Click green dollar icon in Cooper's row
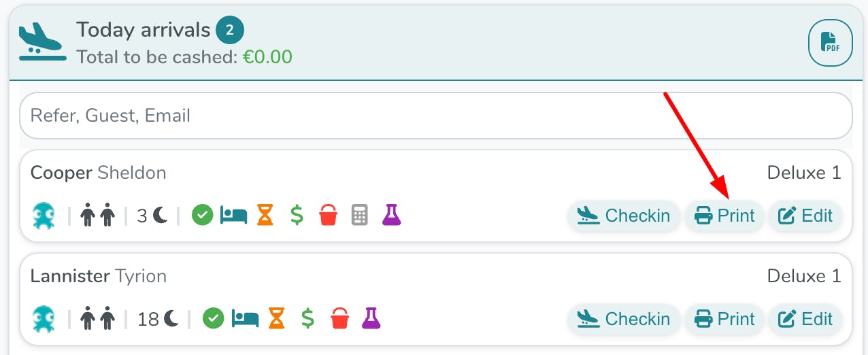 (297, 216)
